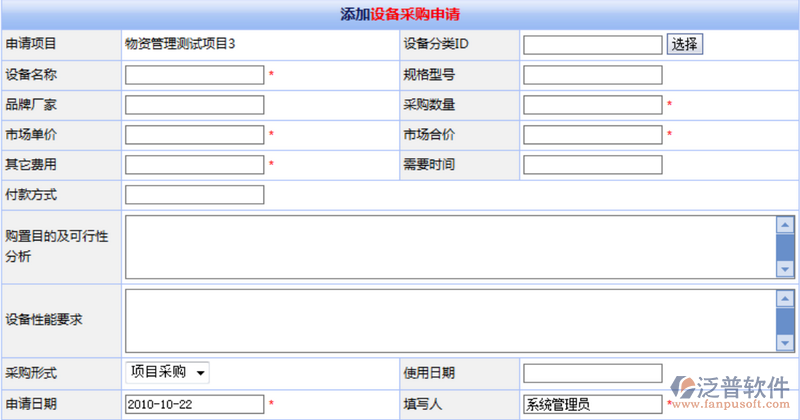This screenshot has width=800, height=420.
Task: Click the 品牌厂家 input field
Action: 195,105
